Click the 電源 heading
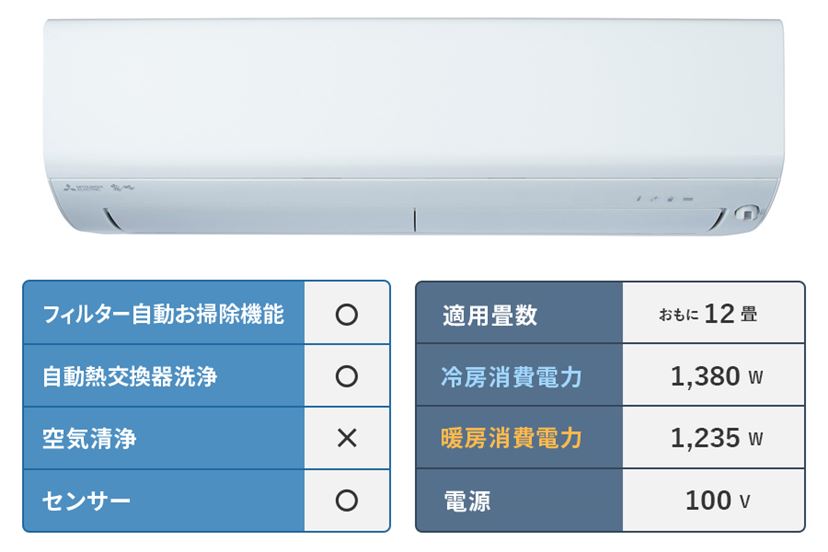Screen dimensions: 828x552 pyautogui.click(x=467, y=501)
